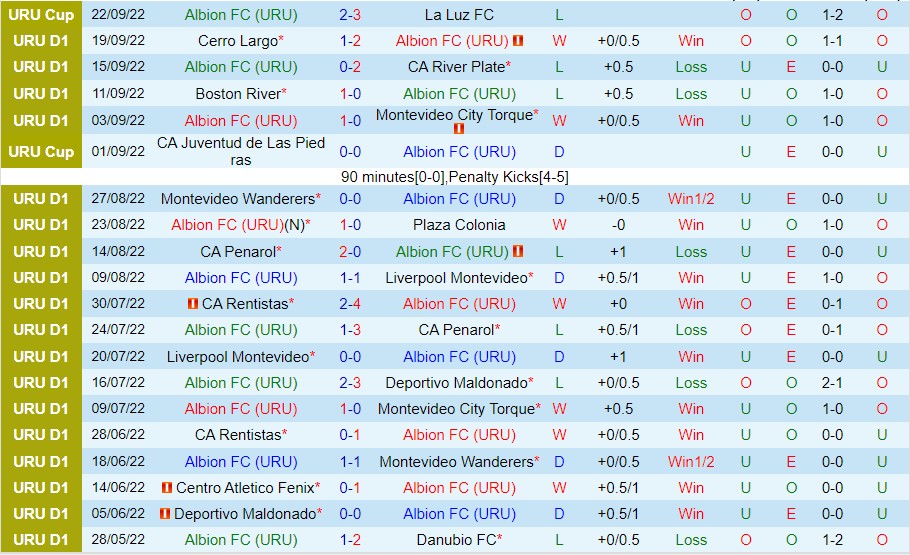The image size is (910, 555).
Task: Click Boston River team name
Action: [x=238, y=93]
